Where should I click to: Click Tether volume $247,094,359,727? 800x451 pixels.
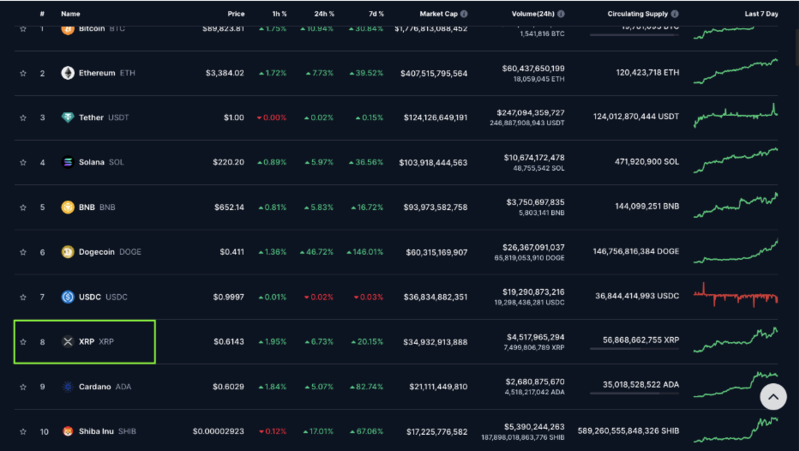click(x=531, y=113)
